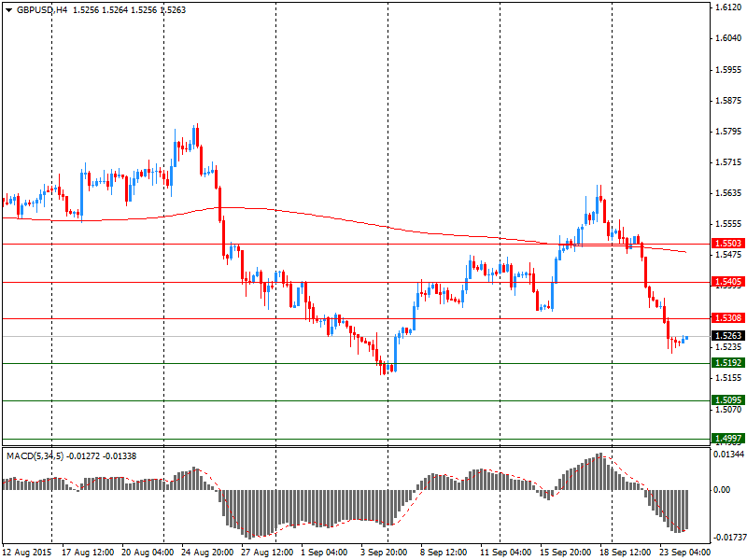The width and height of the screenshot is (747, 560).
Task: Select the 1.4997 green support label
Action: (728, 439)
